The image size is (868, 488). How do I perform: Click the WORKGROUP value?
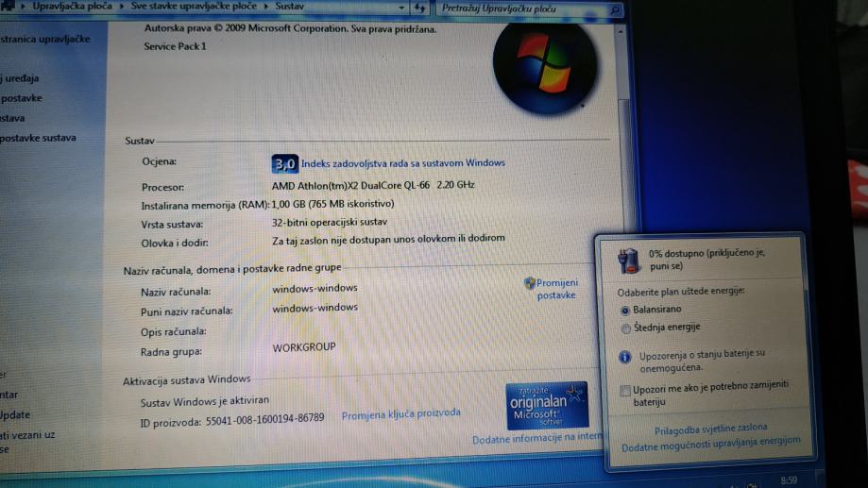click(x=304, y=347)
